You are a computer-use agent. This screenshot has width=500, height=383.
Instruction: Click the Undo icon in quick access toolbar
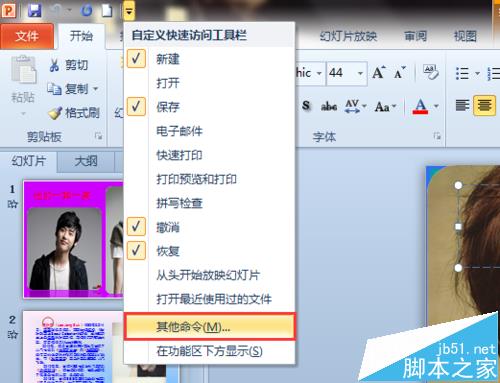click(x=57, y=11)
